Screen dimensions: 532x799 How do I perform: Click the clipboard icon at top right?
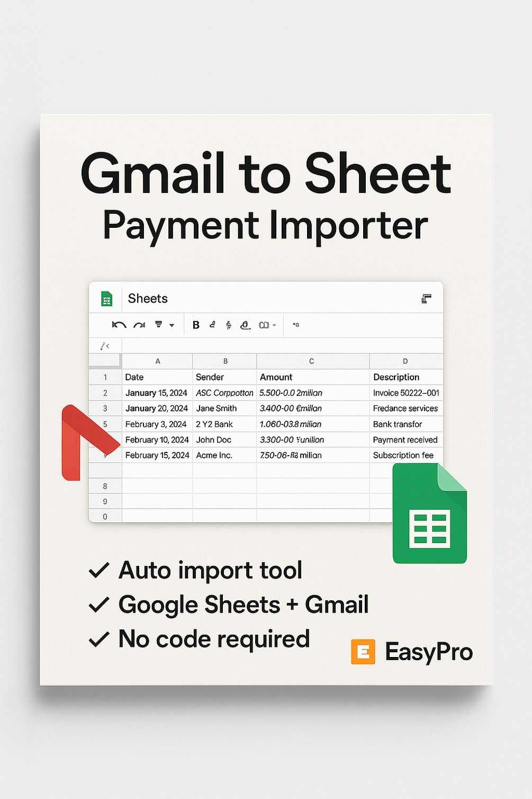point(427,298)
